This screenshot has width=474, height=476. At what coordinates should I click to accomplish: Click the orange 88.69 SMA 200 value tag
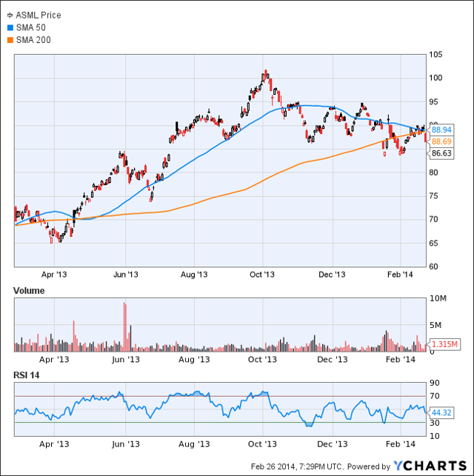pyautogui.click(x=441, y=141)
